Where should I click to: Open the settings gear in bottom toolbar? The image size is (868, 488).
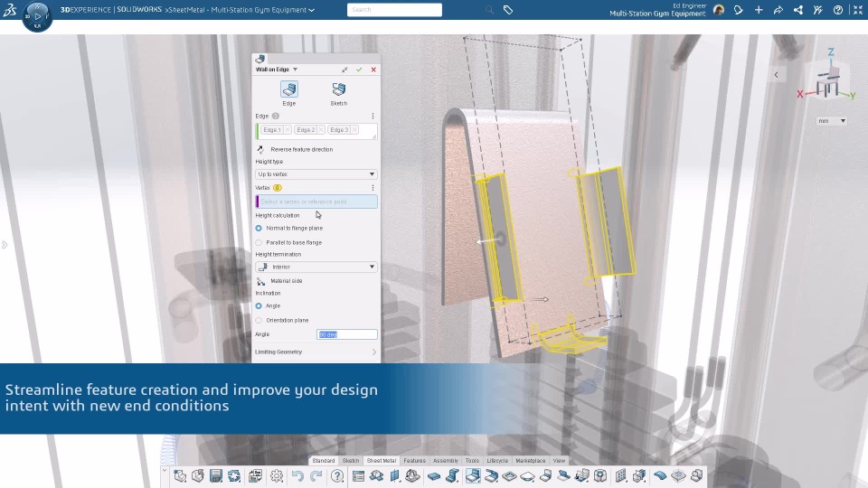[x=277, y=476]
